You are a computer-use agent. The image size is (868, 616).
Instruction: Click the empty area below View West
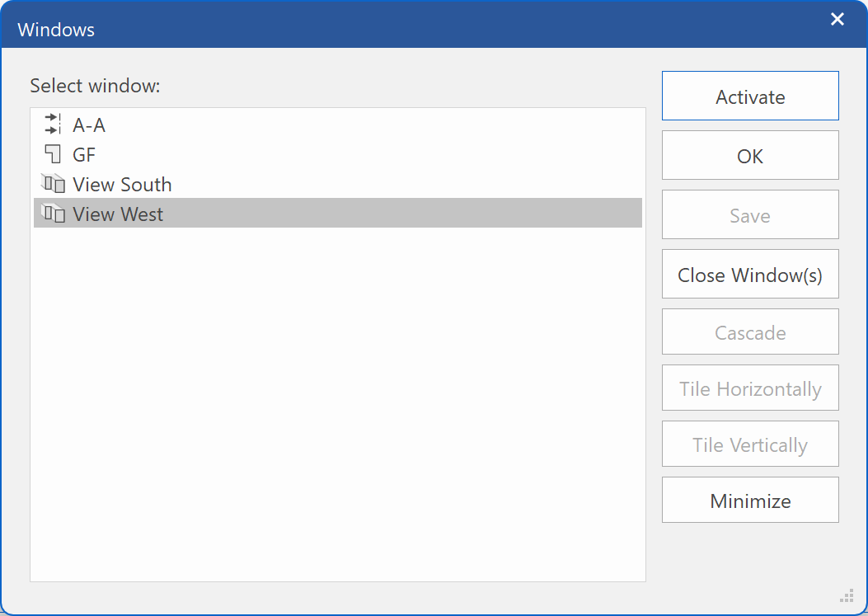[x=338, y=396]
